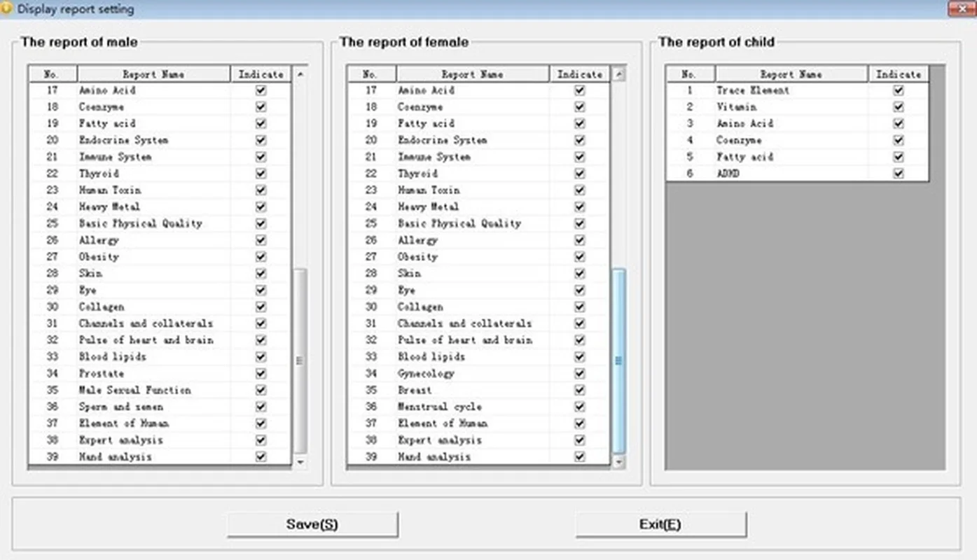This screenshot has height=560, width=977.
Task: Click Indicate header in child report
Action: pos(899,74)
